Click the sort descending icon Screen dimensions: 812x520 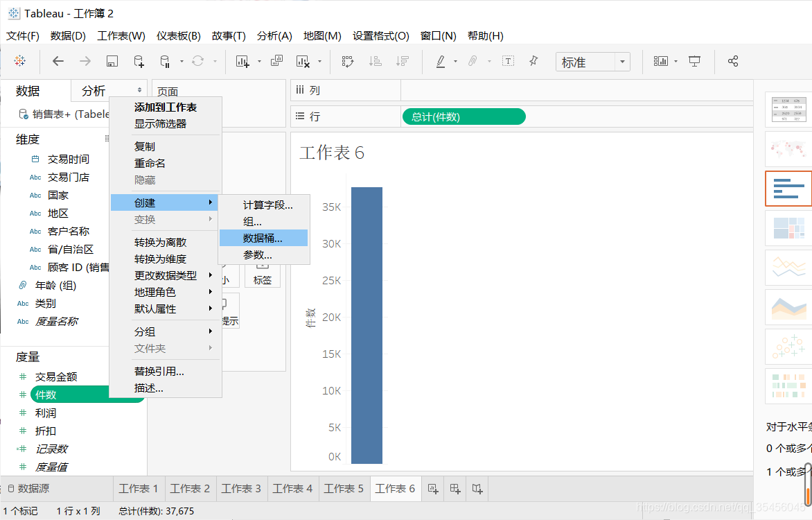[403, 61]
